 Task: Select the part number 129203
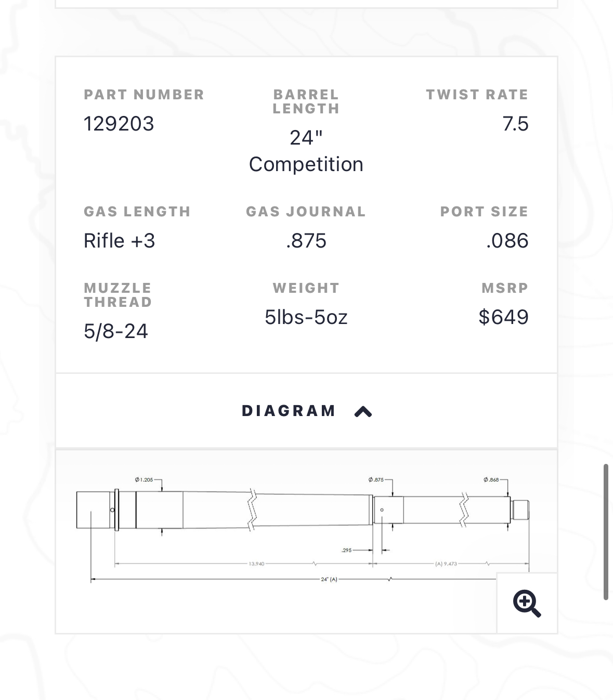119,124
